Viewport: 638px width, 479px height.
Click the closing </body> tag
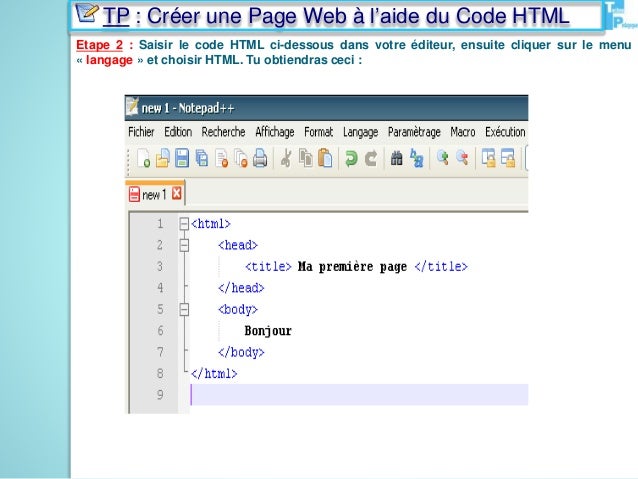coord(241,352)
